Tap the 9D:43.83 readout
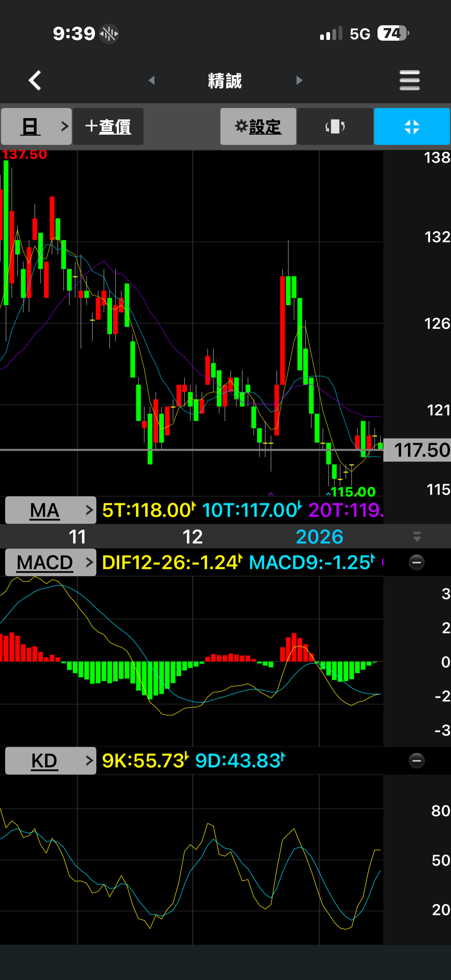The height and width of the screenshot is (980, 451). pyautogui.click(x=240, y=761)
